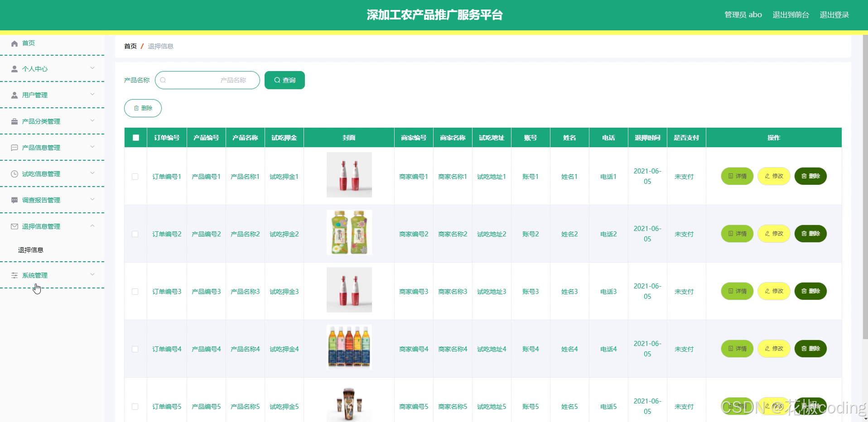Viewport: 868px width, 422px height.
Task: Check the select-all checkbox in table header
Action: coord(135,137)
